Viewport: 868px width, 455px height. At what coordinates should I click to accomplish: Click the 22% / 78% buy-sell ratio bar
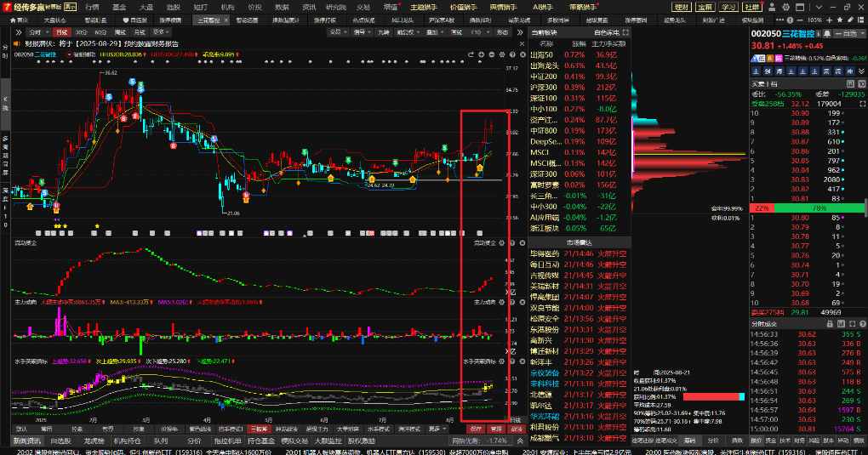click(807, 208)
